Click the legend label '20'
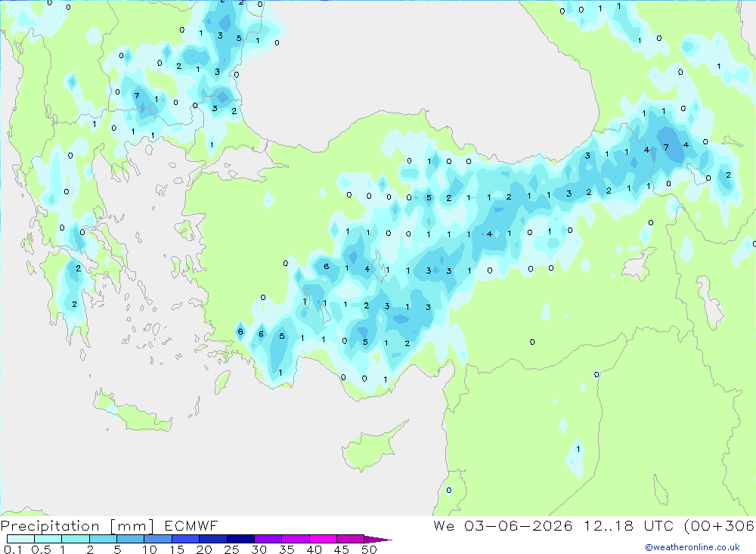 point(204,549)
